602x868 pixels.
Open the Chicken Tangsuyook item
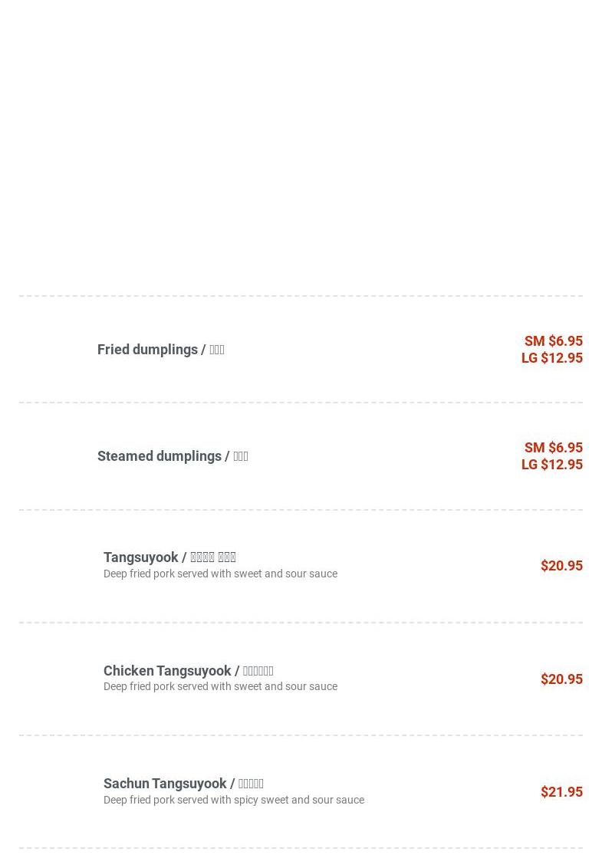189,671
